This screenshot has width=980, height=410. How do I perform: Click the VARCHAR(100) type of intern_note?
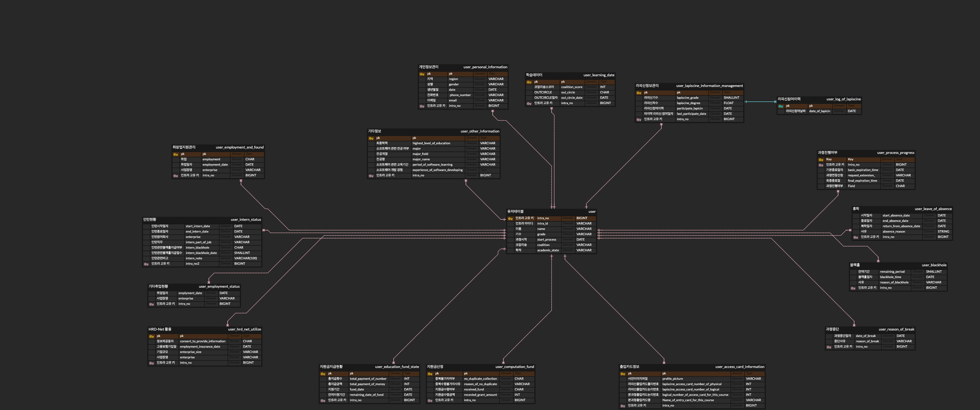tap(245, 258)
